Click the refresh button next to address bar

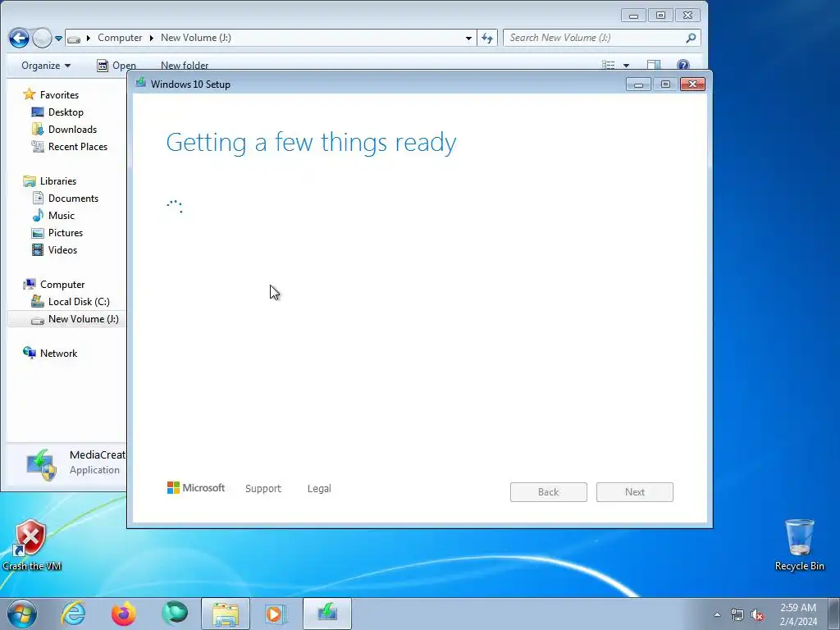pyautogui.click(x=487, y=38)
